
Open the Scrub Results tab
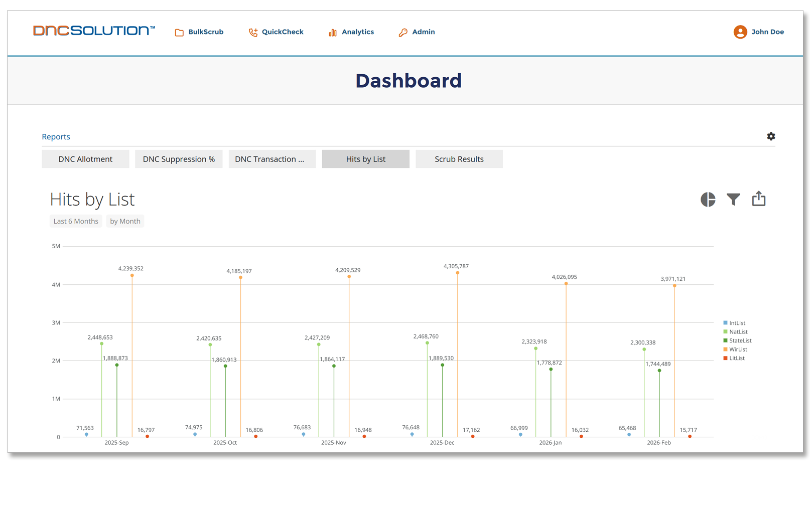pyautogui.click(x=459, y=159)
